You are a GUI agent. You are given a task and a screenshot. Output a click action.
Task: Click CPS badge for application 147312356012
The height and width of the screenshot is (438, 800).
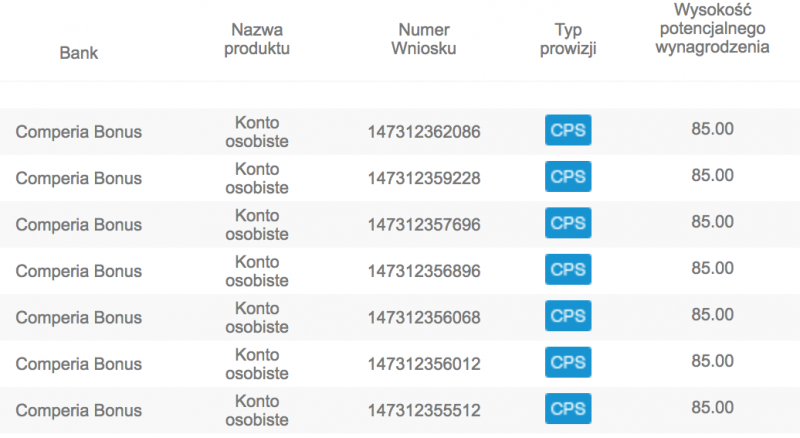(568, 363)
